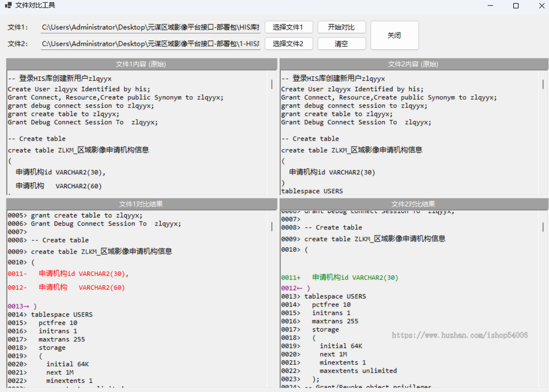The height and width of the screenshot is (392, 549).
Task: Focus the 文件2 path text box
Action: click(x=151, y=43)
